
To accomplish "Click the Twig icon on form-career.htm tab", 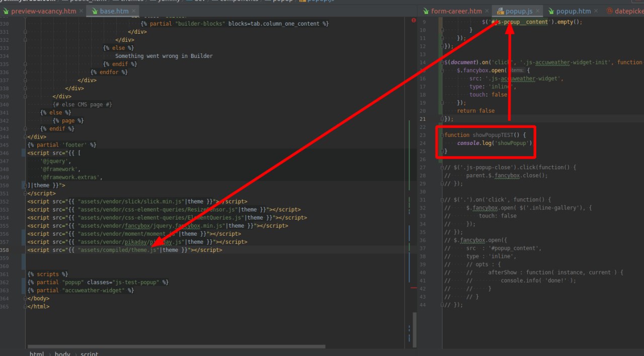I will pos(426,11).
